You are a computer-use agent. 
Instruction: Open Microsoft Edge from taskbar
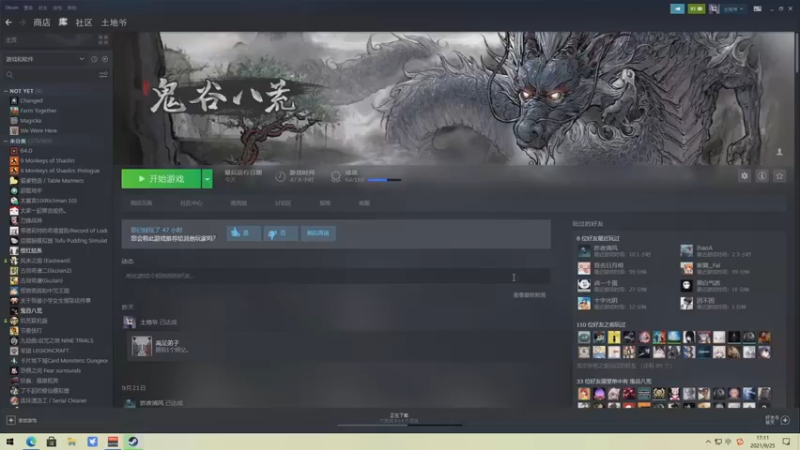coord(31,441)
